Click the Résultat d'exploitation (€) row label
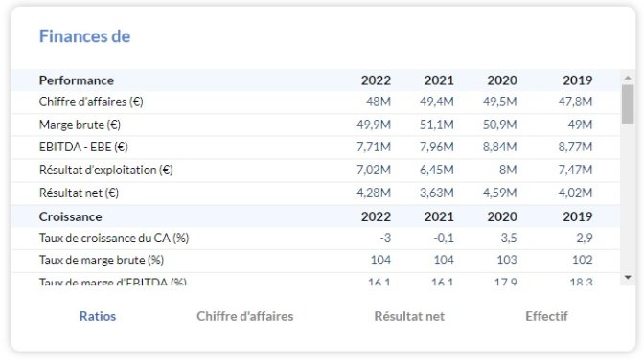Image resolution: width=644 pixels, height=364 pixels. coord(106,170)
